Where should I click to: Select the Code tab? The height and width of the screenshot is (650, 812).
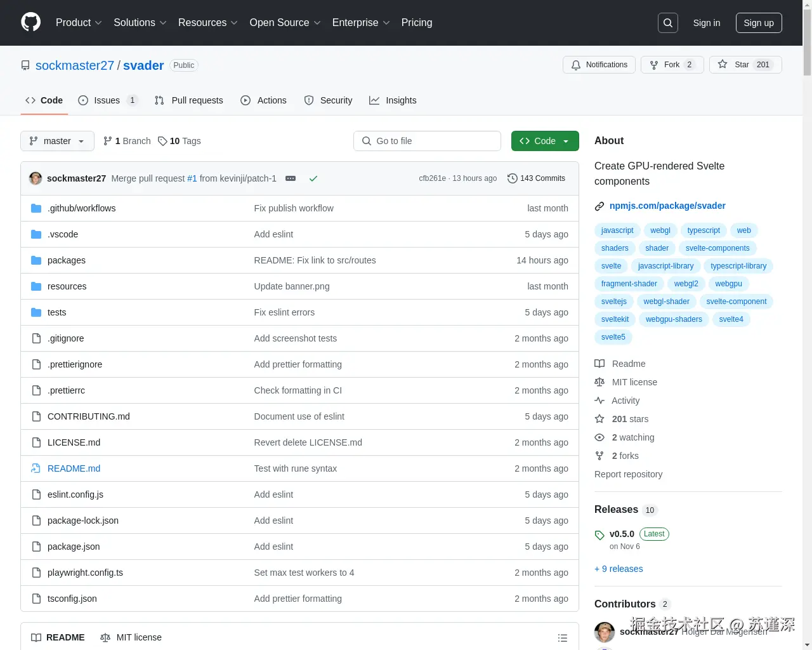point(44,100)
